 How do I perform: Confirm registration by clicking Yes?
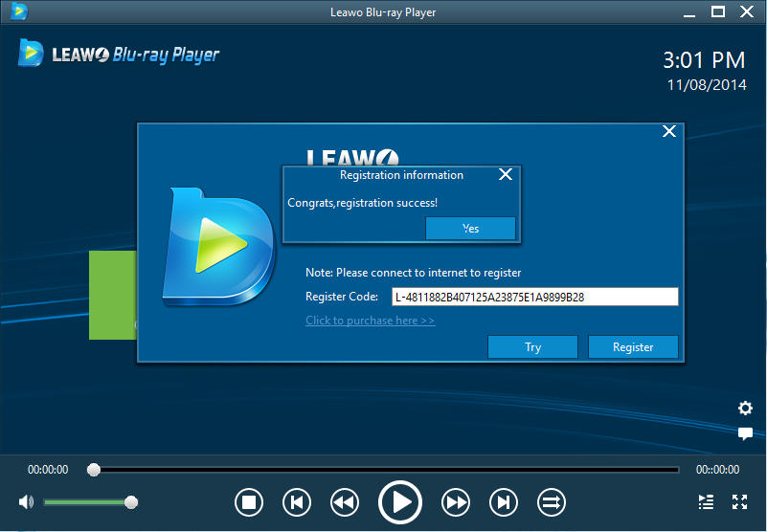(470, 229)
